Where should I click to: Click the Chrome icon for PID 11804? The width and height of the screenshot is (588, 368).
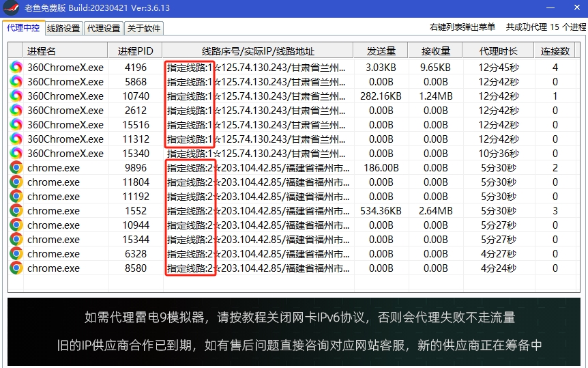(16, 182)
